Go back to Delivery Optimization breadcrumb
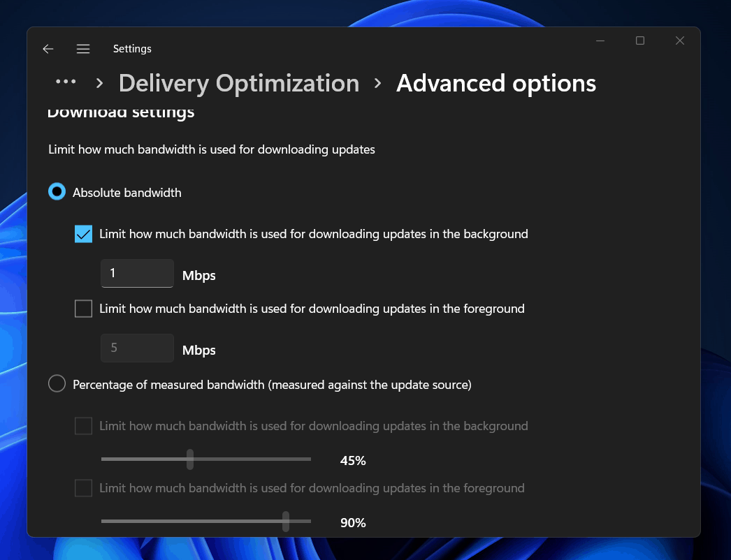 click(x=238, y=83)
